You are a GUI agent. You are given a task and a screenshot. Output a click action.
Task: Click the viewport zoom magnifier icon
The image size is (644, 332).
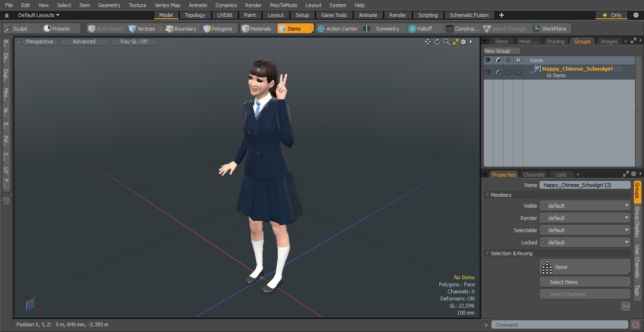(x=446, y=42)
